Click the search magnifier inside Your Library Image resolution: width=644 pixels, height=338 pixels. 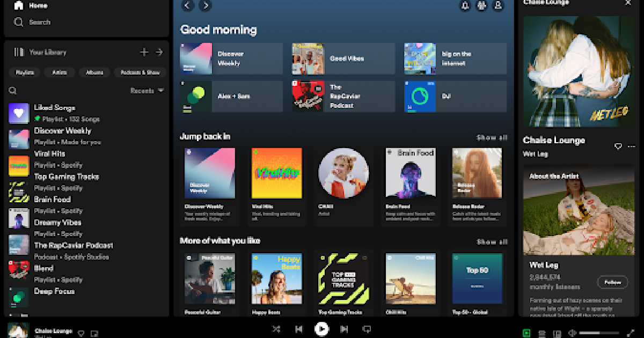click(13, 91)
